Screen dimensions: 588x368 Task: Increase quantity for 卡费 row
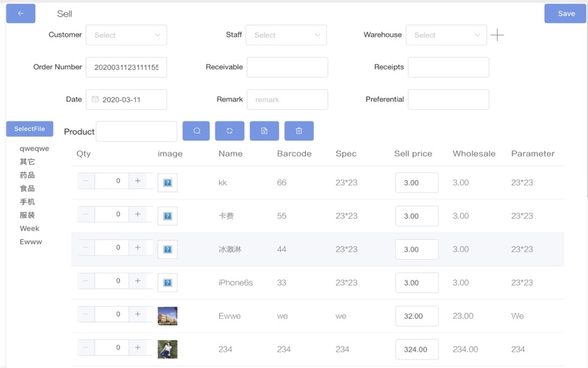tap(137, 214)
